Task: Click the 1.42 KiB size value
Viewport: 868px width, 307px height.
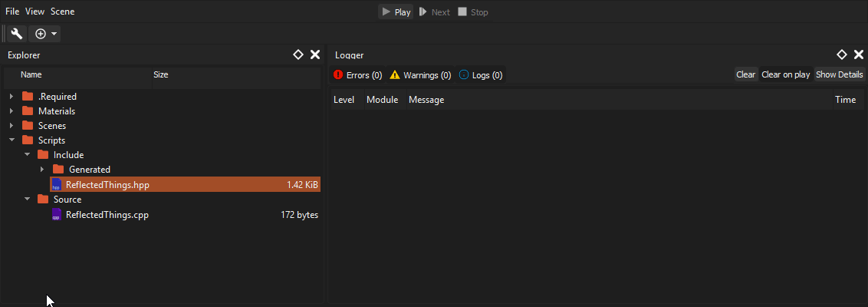Action: click(302, 185)
